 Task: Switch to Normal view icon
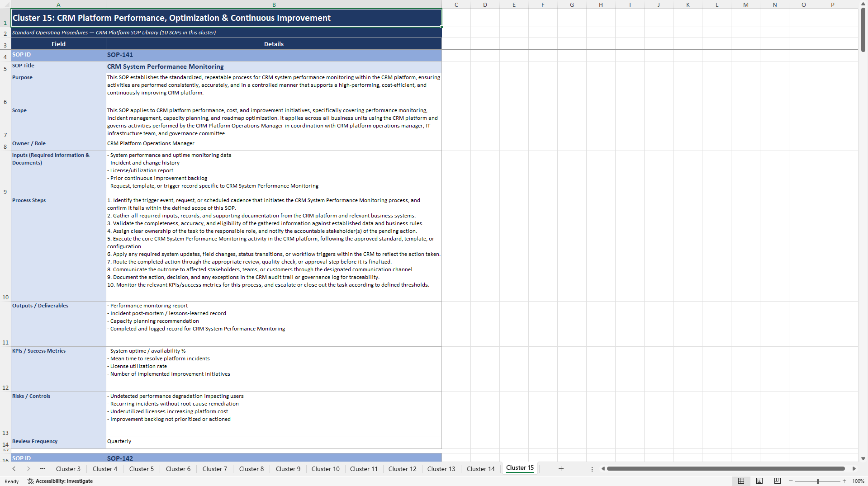(x=741, y=481)
